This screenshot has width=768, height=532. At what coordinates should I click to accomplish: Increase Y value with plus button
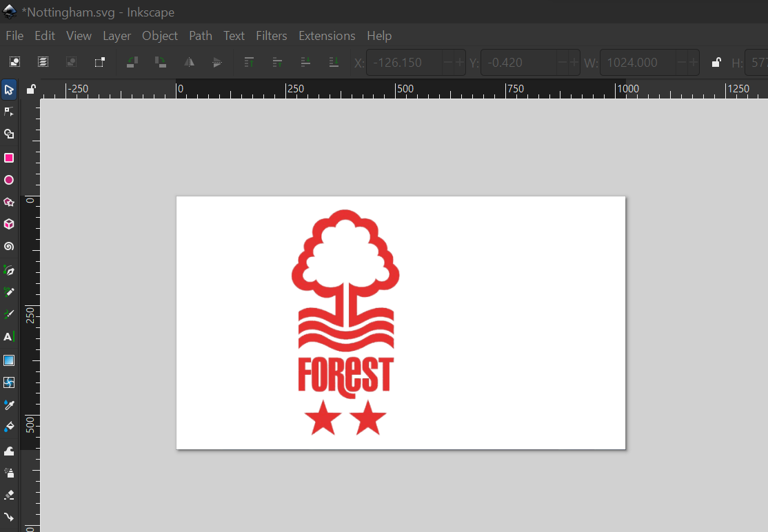(x=574, y=62)
